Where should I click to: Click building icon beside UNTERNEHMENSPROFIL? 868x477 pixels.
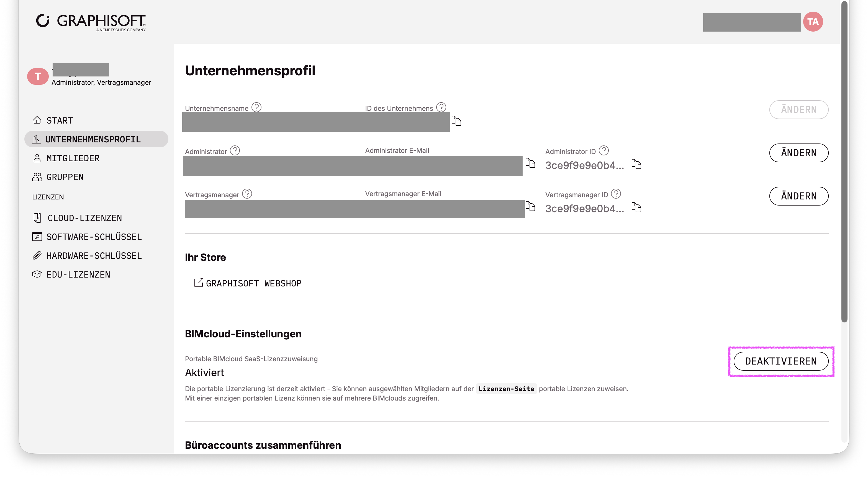36,139
